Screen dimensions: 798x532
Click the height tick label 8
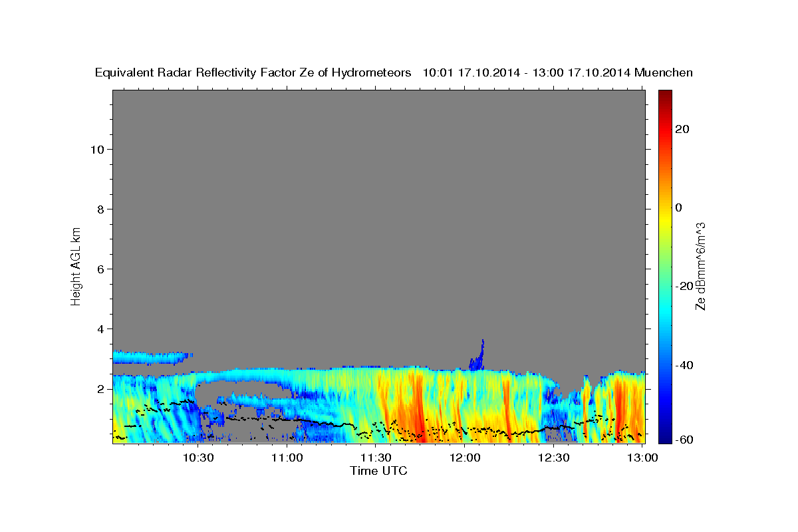100,209
